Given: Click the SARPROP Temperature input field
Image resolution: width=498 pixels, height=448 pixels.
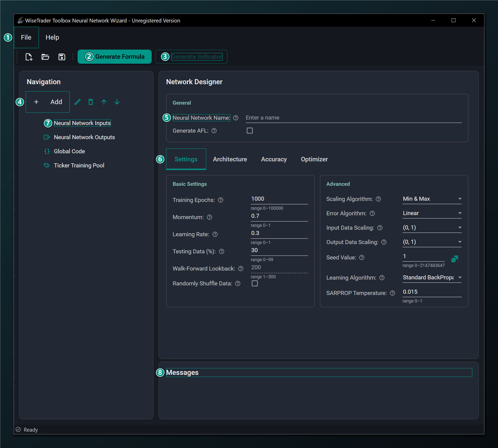Looking at the screenshot, I should point(432,292).
